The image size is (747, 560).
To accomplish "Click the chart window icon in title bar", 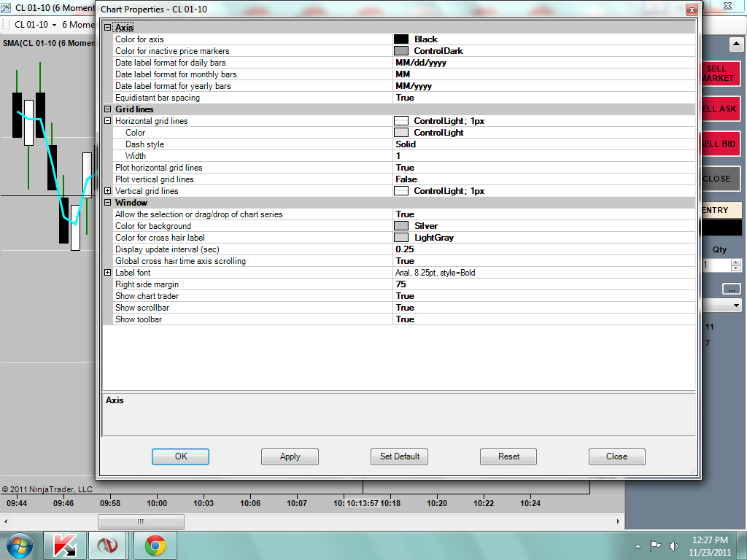I will pos(6,8).
